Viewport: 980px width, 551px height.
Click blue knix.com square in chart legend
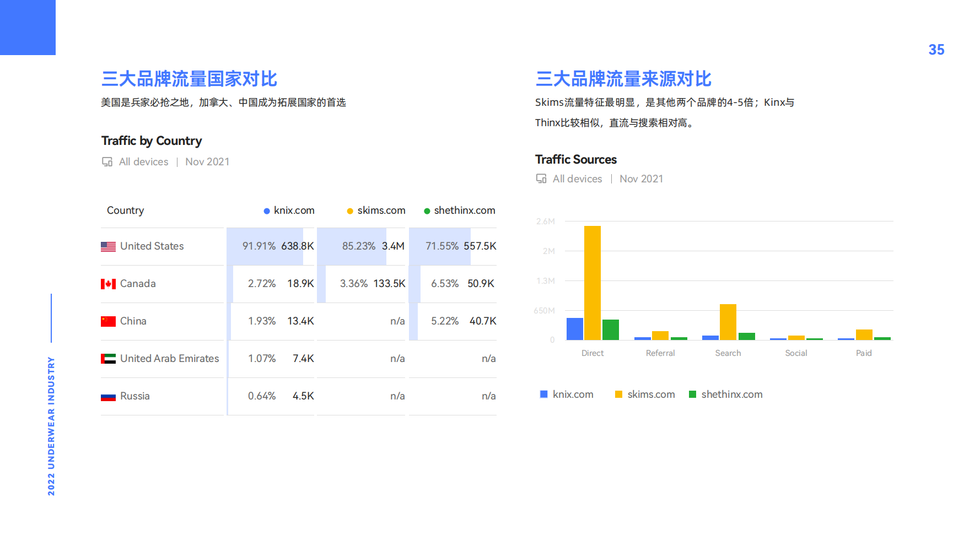543,394
